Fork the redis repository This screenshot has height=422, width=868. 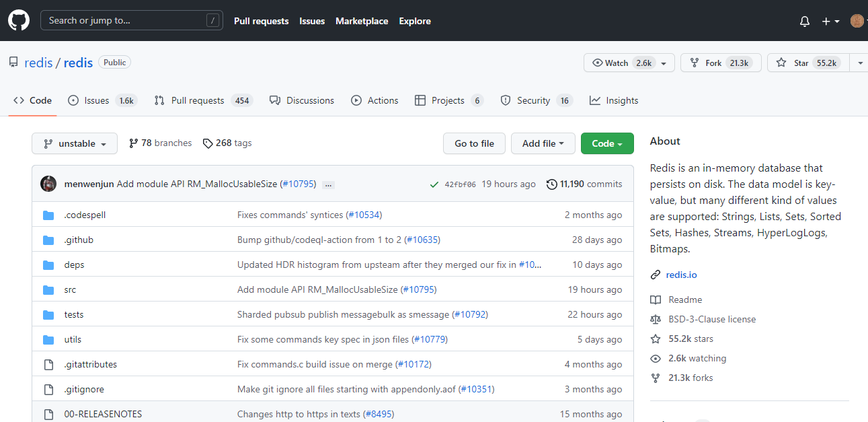(x=713, y=63)
